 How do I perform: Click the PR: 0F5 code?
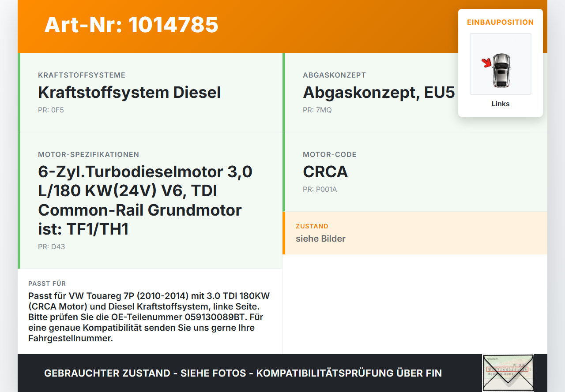click(51, 109)
